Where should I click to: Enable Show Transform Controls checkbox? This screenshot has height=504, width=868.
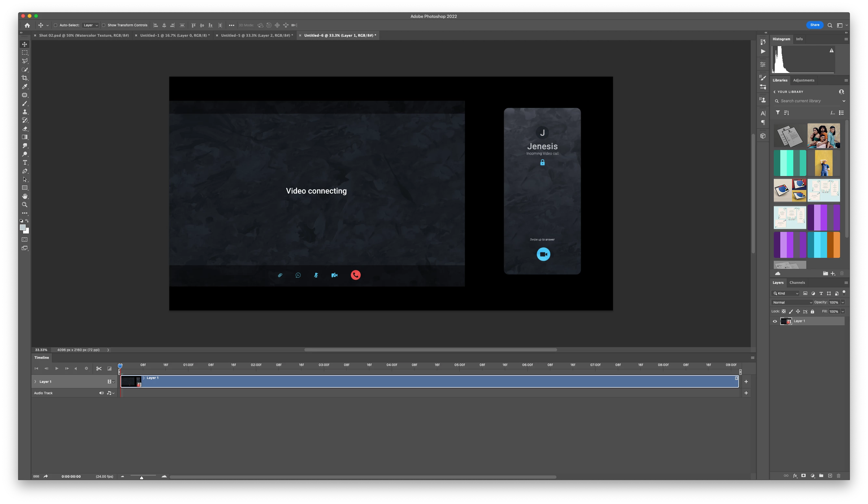(103, 25)
